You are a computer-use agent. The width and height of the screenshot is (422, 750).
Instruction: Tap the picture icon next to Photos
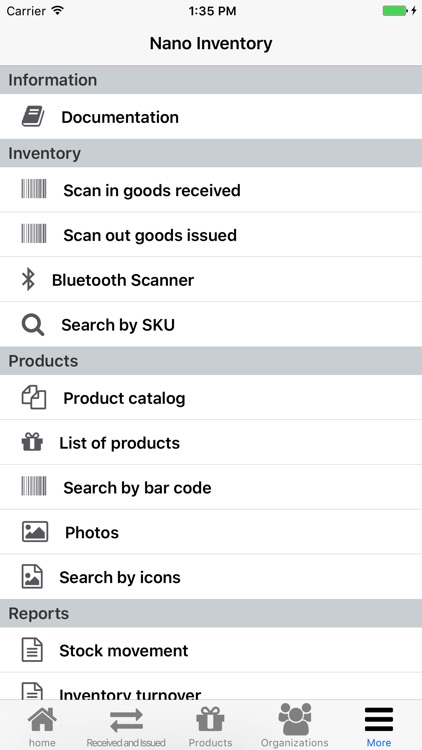[x=35, y=532]
